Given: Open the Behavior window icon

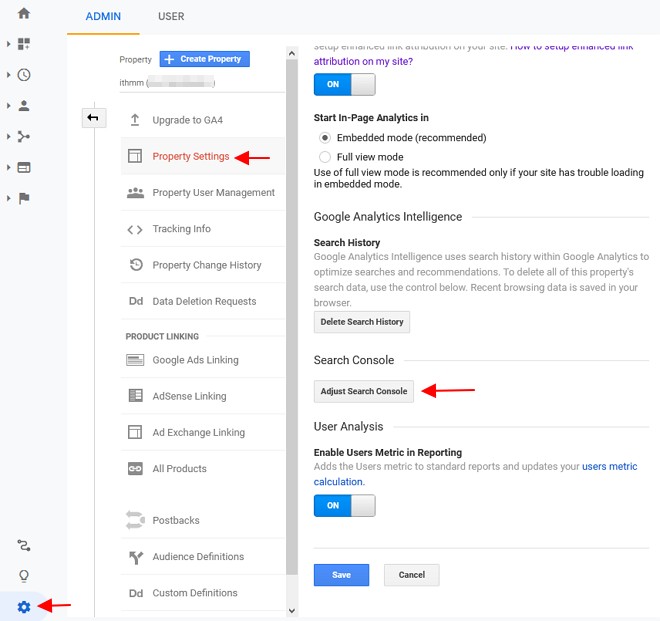Looking at the screenshot, I should (24, 168).
